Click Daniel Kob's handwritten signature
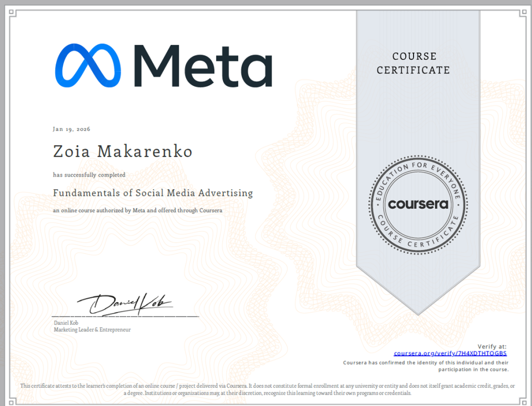Image resolution: width=532 pixels, height=406 pixels. tap(125, 303)
